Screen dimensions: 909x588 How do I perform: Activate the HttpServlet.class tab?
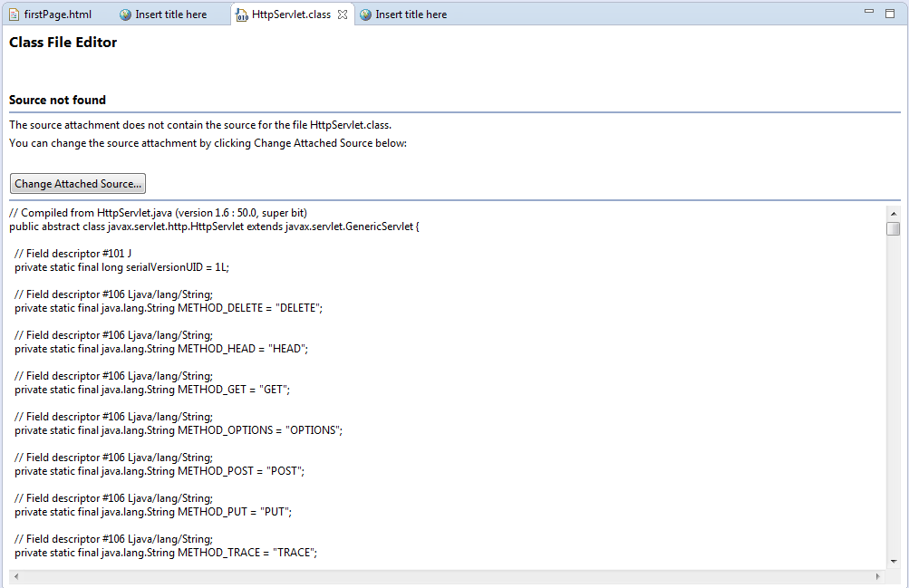[x=290, y=14]
